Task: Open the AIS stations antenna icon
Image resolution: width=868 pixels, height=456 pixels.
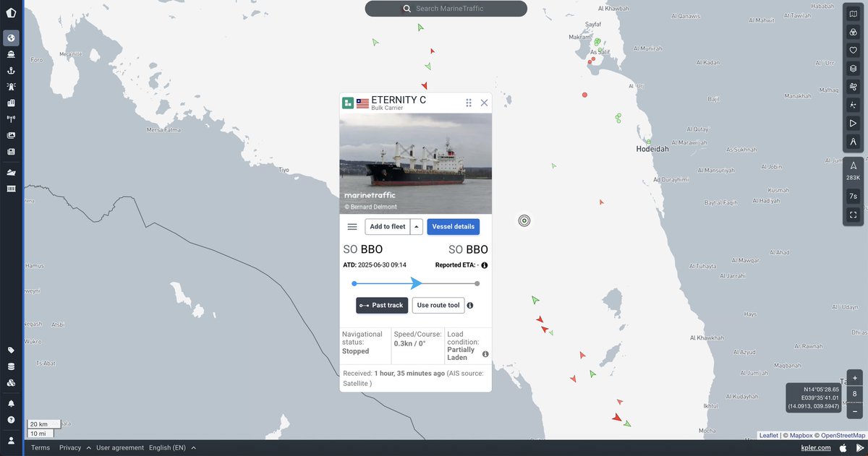Action: point(11,119)
